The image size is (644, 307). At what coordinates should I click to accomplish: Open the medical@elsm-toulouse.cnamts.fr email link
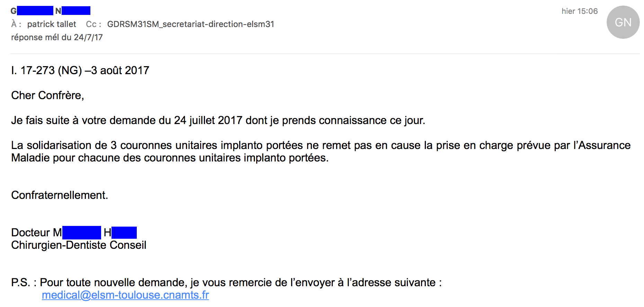[125, 295]
